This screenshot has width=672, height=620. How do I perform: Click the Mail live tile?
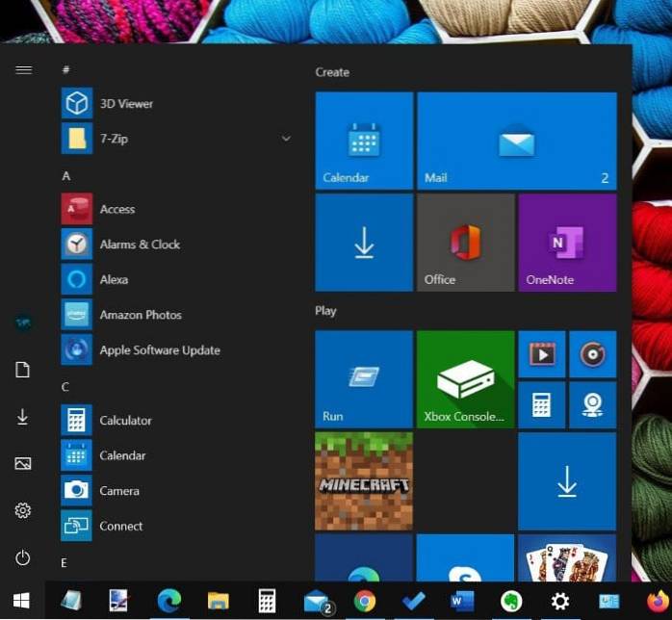(x=517, y=141)
